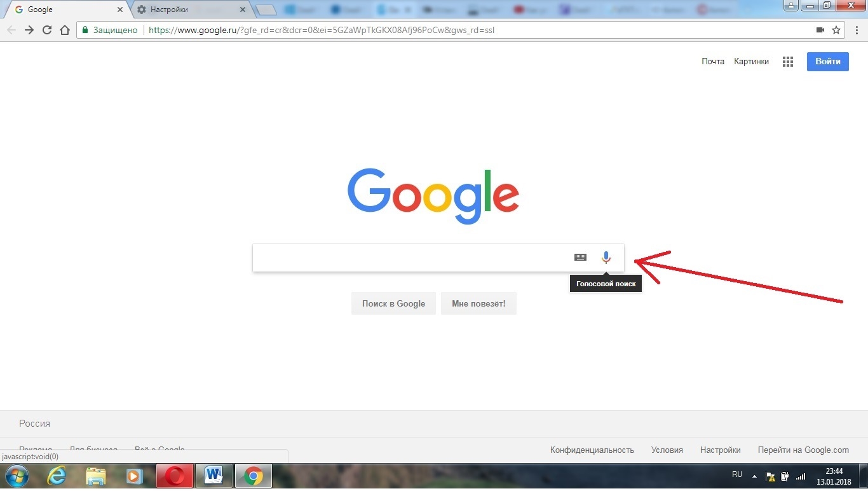This screenshot has height=491, width=868.
Task: Bookmark this page with the star
Action: coord(836,30)
